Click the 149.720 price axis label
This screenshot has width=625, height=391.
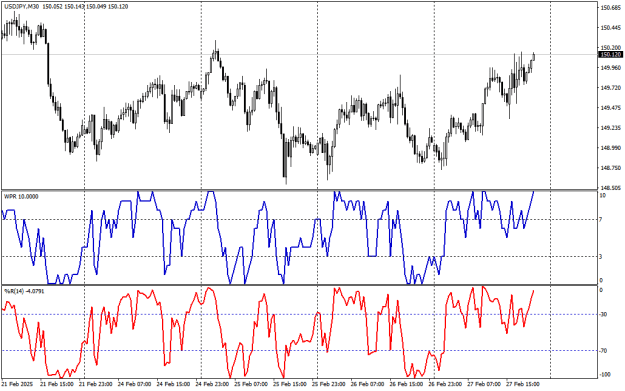click(x=611, y=88)
